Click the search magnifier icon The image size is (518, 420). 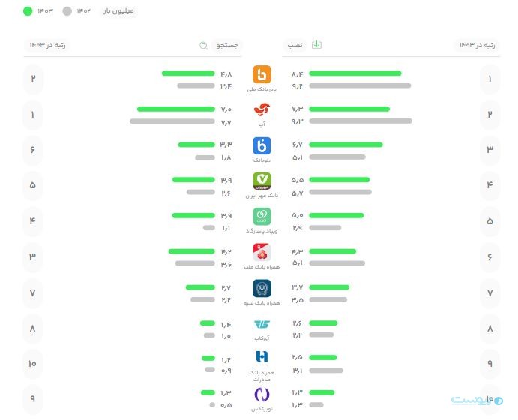203,45
